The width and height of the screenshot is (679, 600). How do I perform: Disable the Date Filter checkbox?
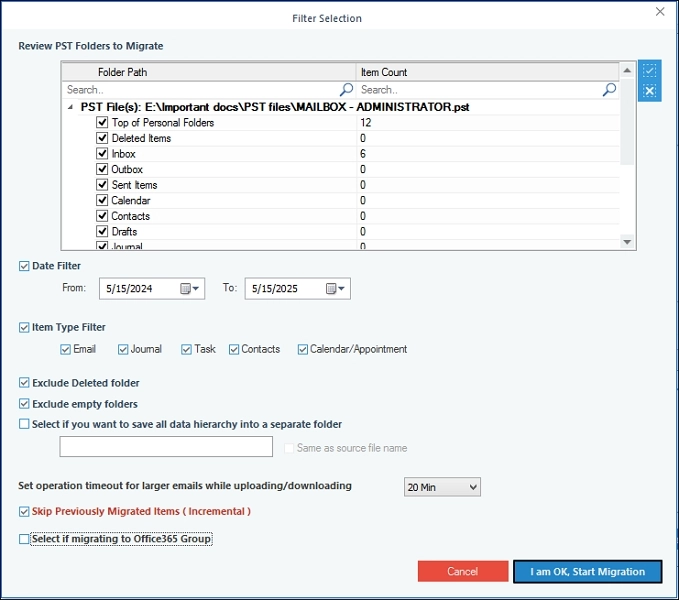pyautogui.click(x=24, y=266)
